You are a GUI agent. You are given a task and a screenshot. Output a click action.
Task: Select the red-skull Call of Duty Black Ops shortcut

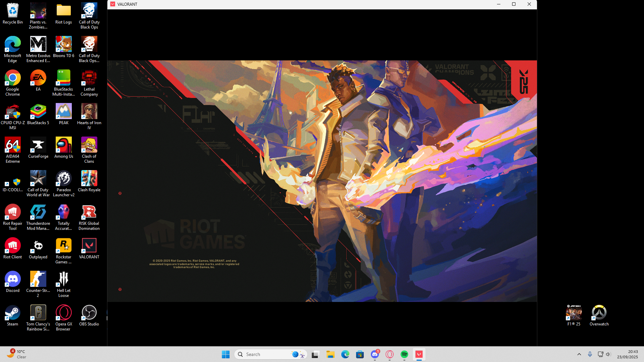89,50
